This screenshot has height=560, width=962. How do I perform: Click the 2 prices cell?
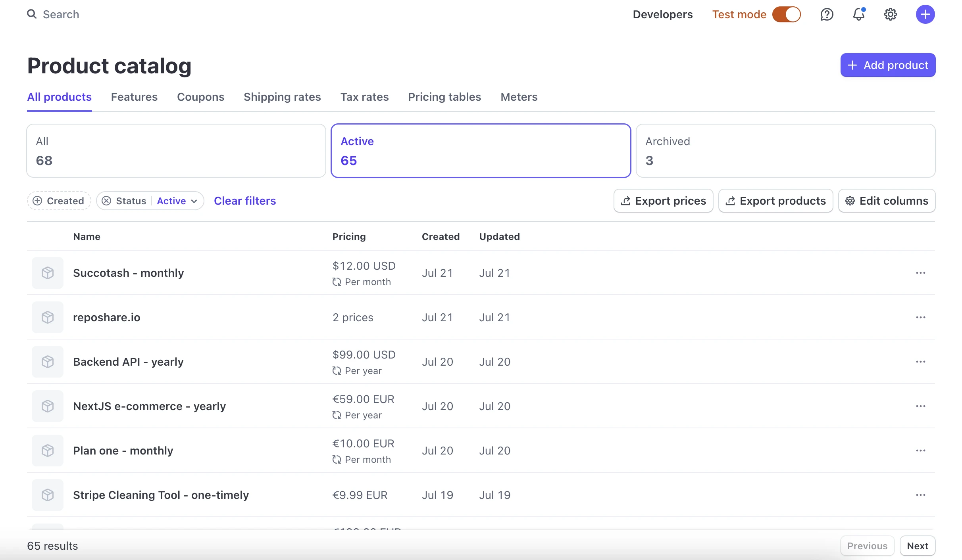click(353, 317)
